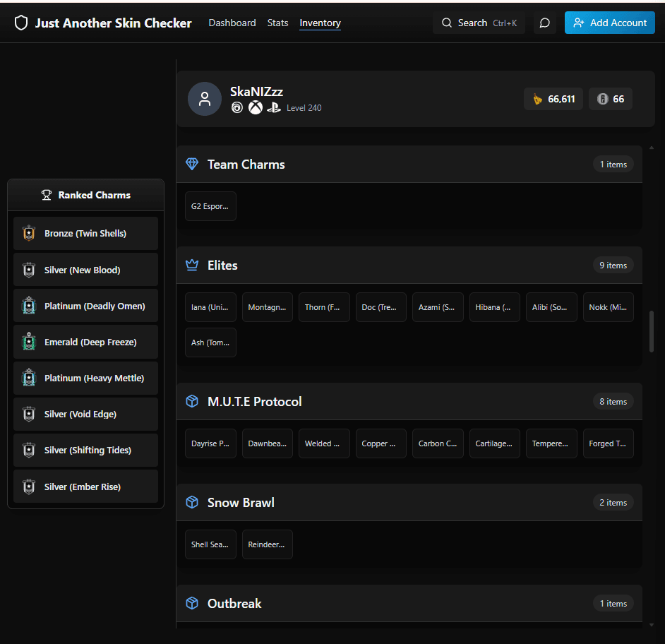Click the Snow Brawl cube icon
This screenshot has height=644, width=665.
pyautogui.click(x=192, y=502)
